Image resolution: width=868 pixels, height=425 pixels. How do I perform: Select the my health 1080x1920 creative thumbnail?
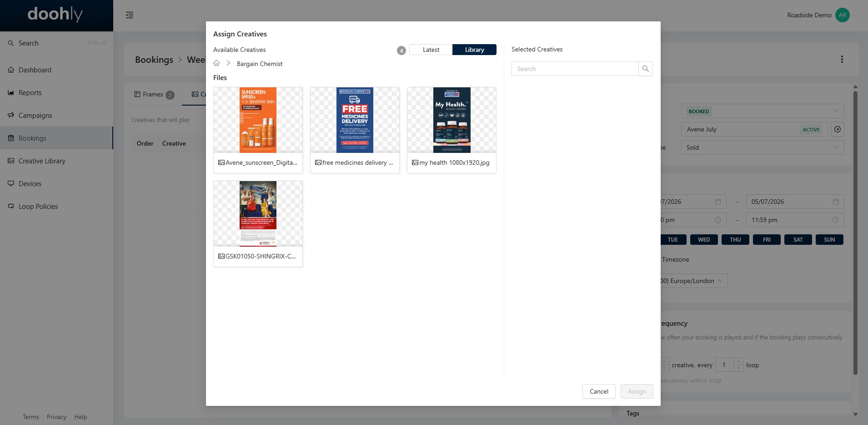pyautogui.click(x=452, y=120)
